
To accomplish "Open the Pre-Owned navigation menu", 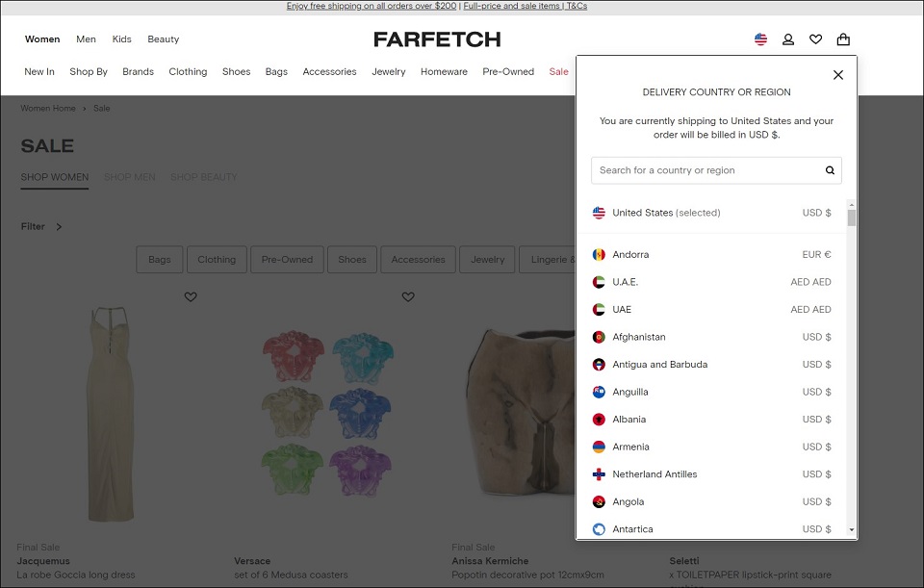I will tap(508, 72).
